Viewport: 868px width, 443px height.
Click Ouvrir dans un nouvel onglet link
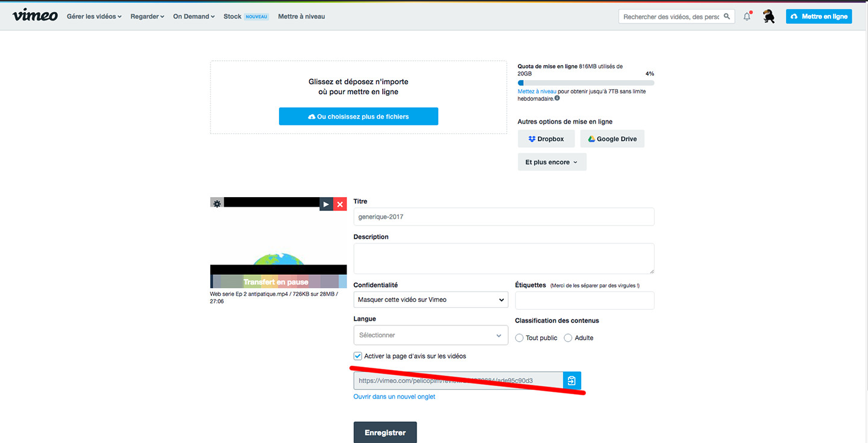394,397
